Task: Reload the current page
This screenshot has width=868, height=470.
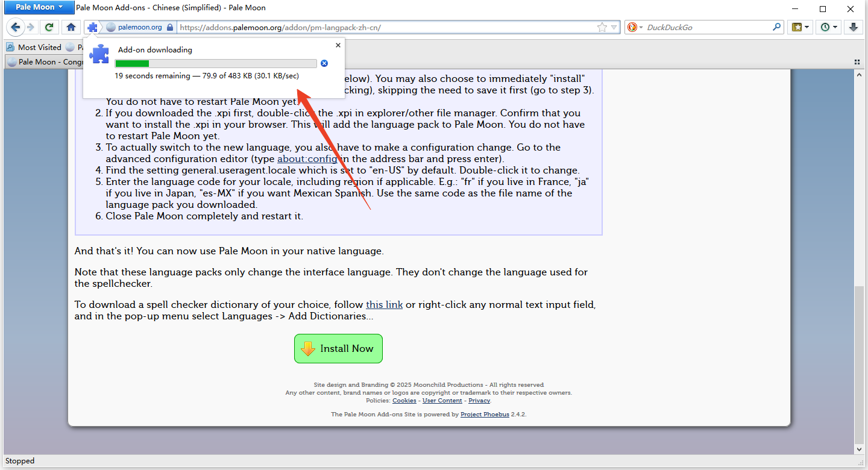Action: [x=49, y=27]
